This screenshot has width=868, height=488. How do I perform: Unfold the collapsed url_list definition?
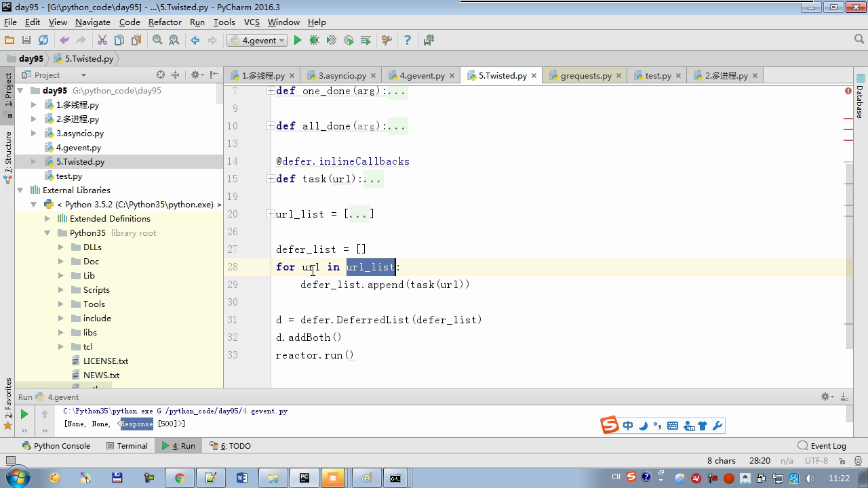271,214
